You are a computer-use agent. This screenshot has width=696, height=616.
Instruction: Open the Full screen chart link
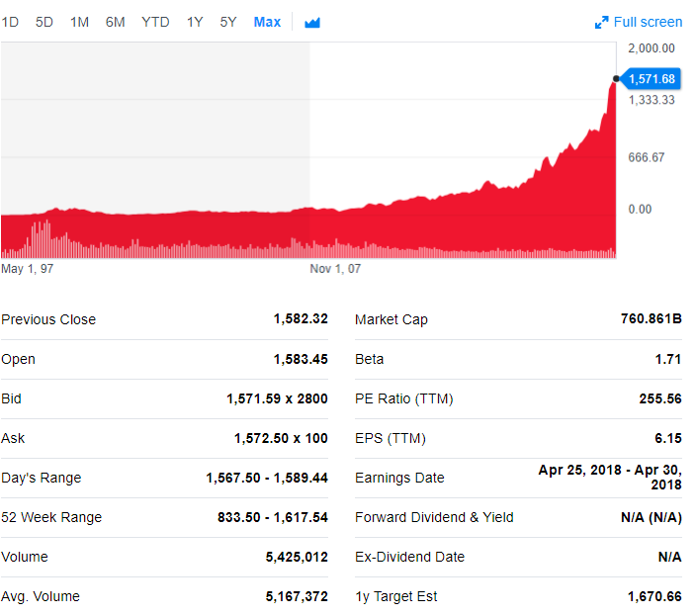[648, 22]
